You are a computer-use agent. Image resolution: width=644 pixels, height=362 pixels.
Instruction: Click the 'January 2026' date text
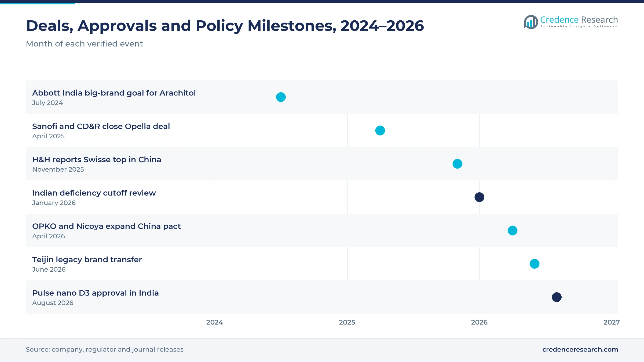[54, 203]
